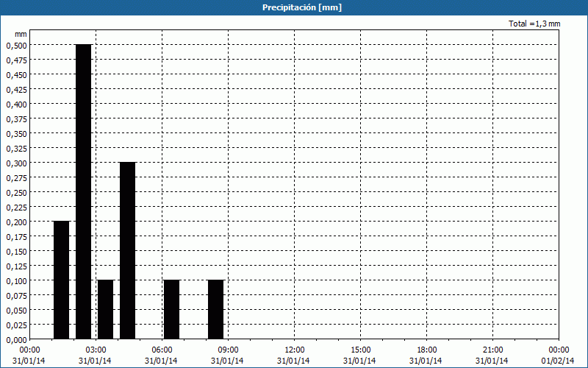The width and height of the screenshot is (588, 368).
Task: Click the 15:00 time axis label
Action: (360, 350)
